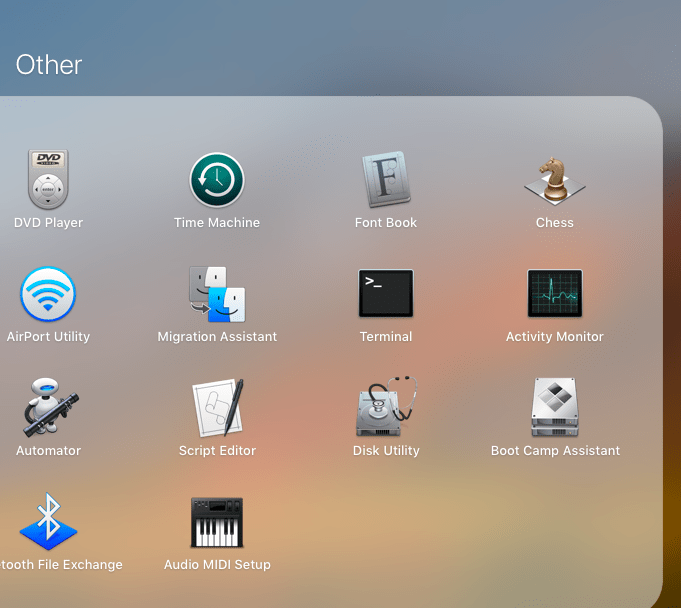The image size is (681, 608).
Task: Click the "Font Book" label
Action: click(386, 222)
